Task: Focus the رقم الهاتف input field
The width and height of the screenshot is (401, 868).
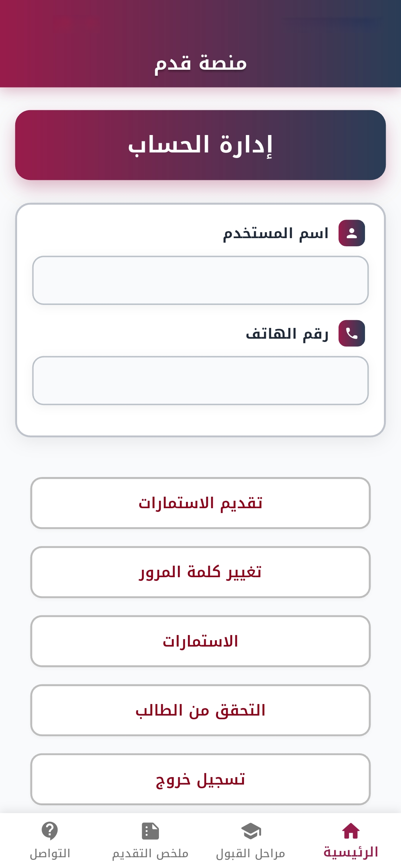Action: point(200,381)
